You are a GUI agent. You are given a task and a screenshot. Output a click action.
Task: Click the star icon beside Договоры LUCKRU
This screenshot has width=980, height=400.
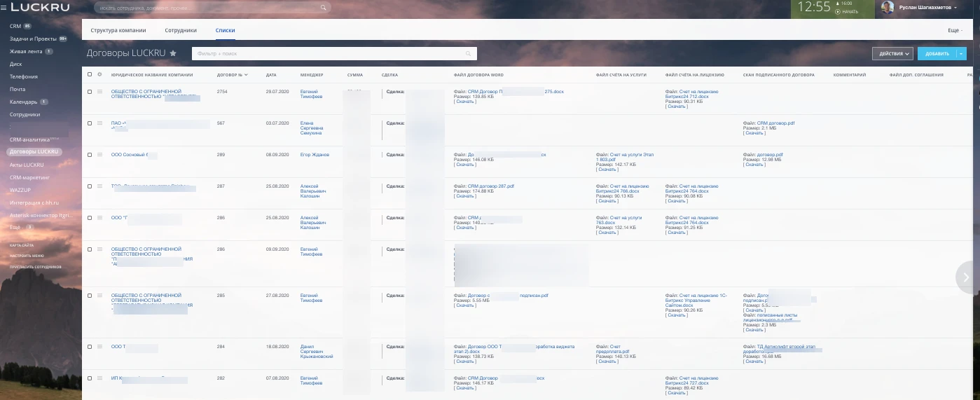173,53
